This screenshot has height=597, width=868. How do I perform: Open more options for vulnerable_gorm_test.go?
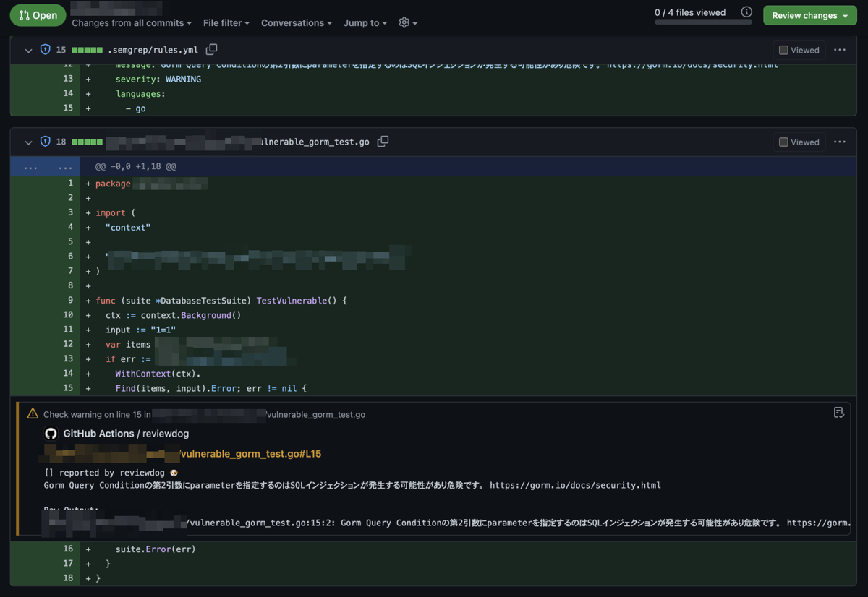[x=840, y=142]
